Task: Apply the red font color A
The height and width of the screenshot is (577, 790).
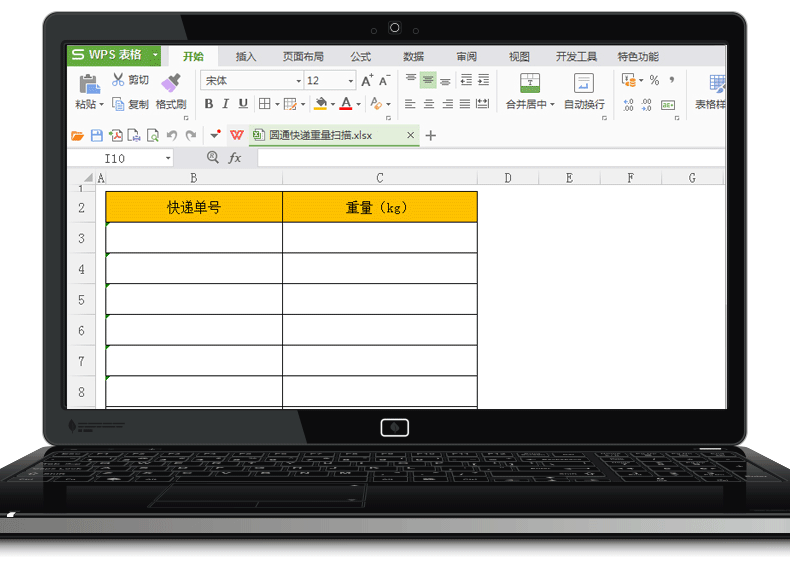Action: click(346, 104)
